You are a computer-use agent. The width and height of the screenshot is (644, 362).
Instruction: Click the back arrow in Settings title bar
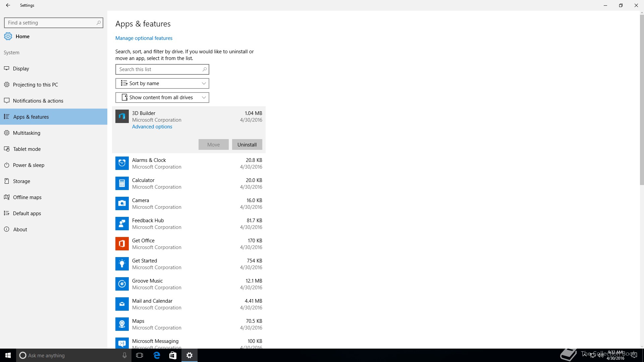[8, 5]
